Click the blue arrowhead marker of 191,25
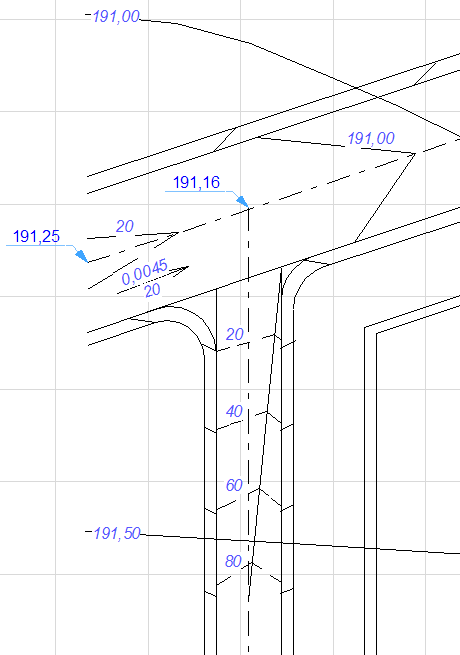 pos(81,256)
